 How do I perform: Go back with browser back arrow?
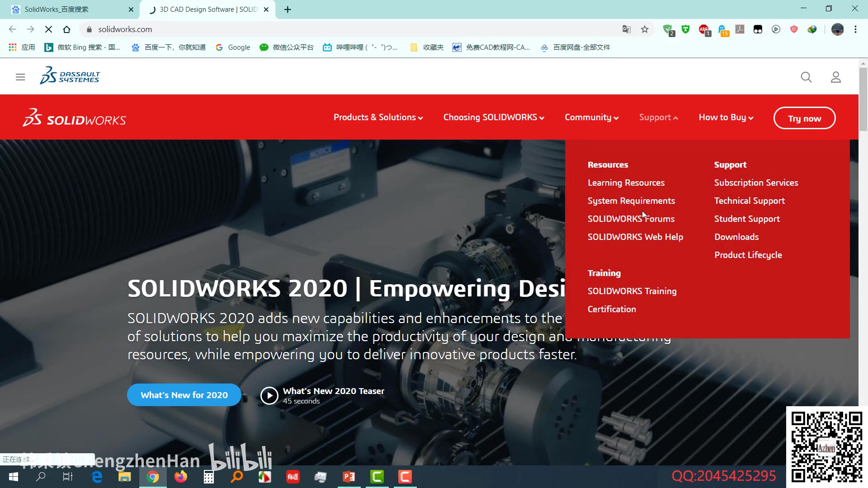tap(12, 29)
